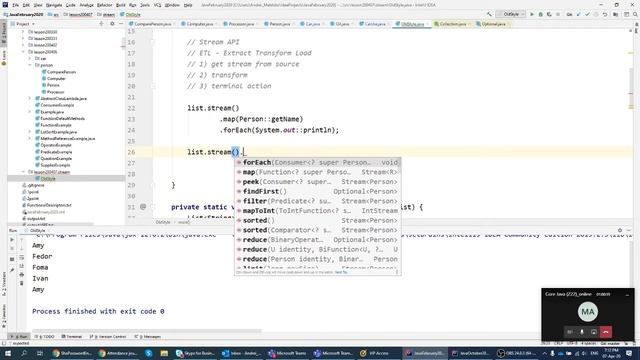Click the green Run button in the toolbar
Viewport: 640px width, 360px height.
[x=532, y=14]
